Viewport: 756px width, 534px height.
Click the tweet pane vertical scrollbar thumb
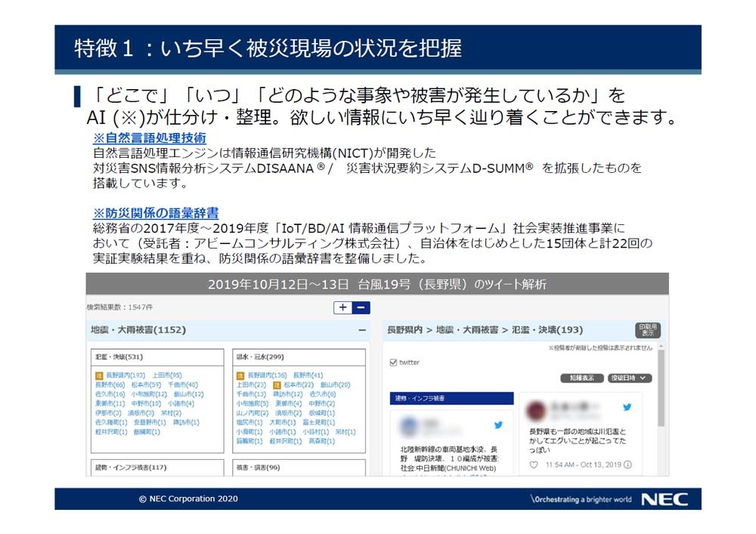(661, 388)
